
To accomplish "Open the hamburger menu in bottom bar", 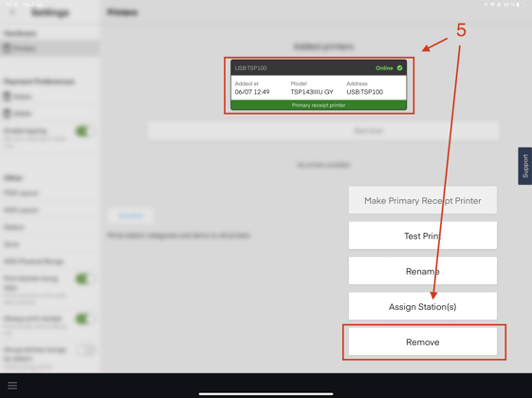I will (12, 386).
